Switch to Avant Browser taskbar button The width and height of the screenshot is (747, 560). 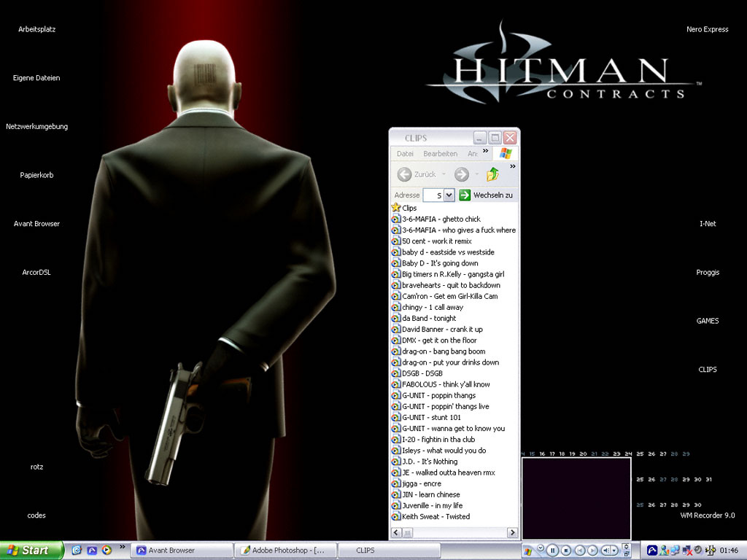pos(182,551)
